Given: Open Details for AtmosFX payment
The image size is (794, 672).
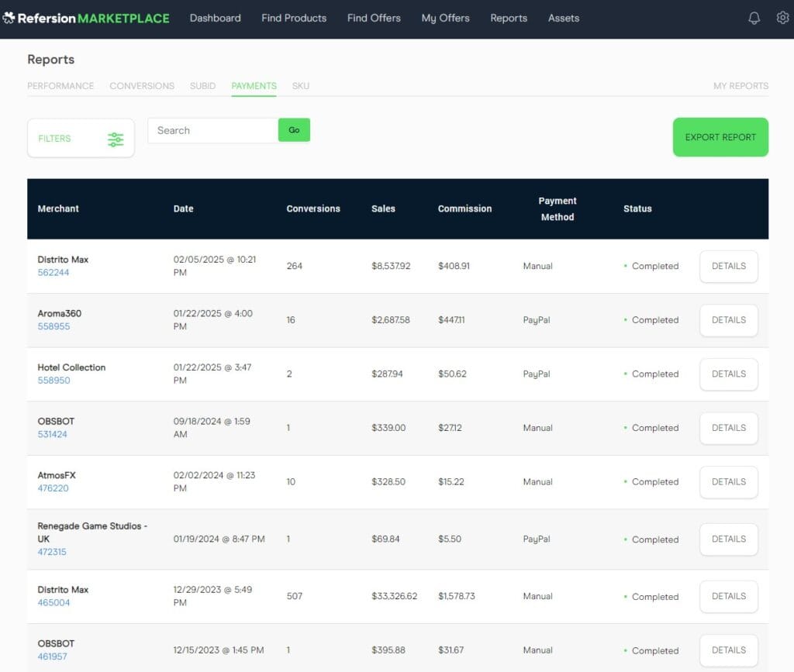Looking at the screenshot, I should (x=729, y=482).
